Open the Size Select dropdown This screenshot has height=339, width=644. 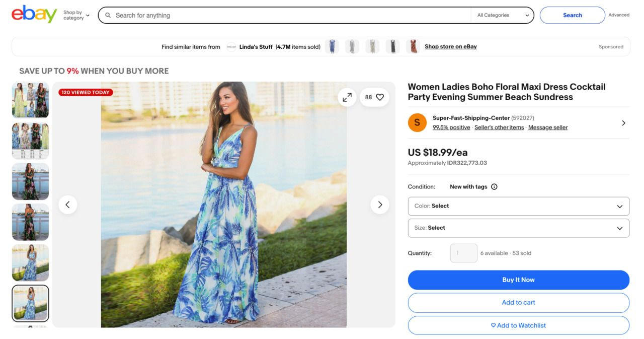pyautogui.click(x=518, y=228)
